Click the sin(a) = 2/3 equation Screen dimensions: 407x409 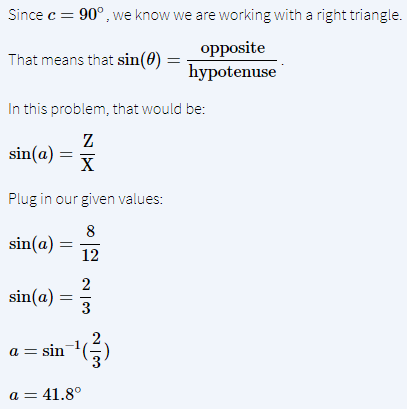coord(50,296)
